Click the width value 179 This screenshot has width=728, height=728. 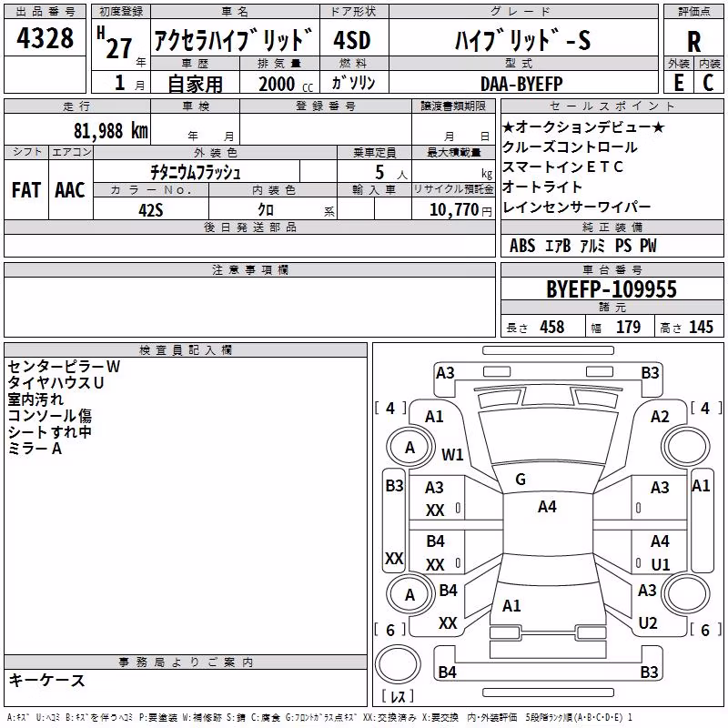[x=628, y=327]
